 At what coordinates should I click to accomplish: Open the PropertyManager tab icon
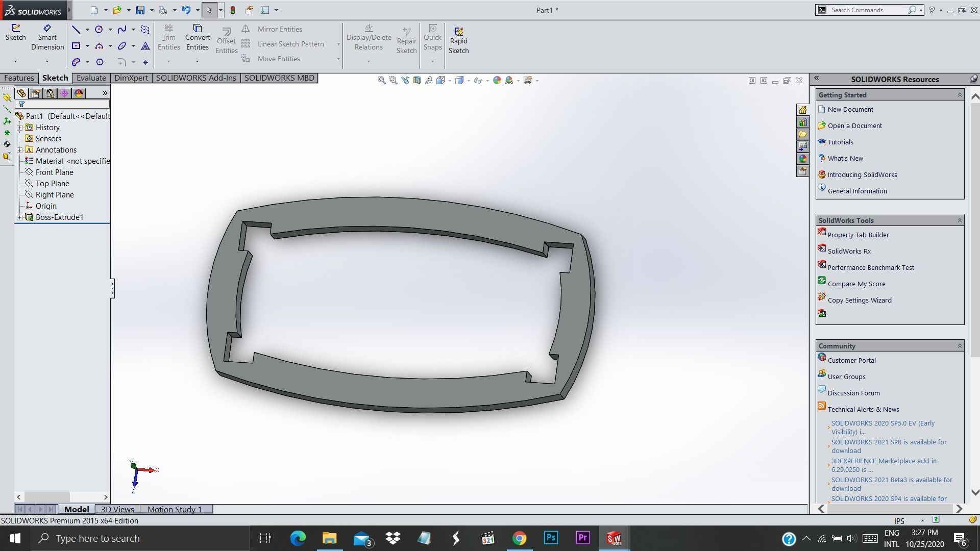pos(35,93)
